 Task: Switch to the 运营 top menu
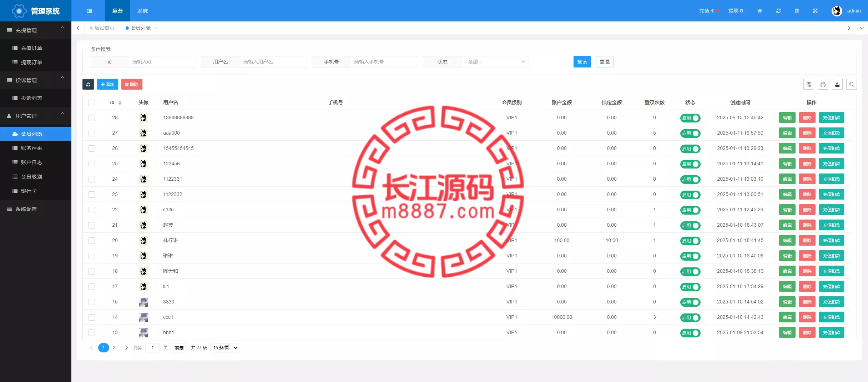(x=117, y=11)
